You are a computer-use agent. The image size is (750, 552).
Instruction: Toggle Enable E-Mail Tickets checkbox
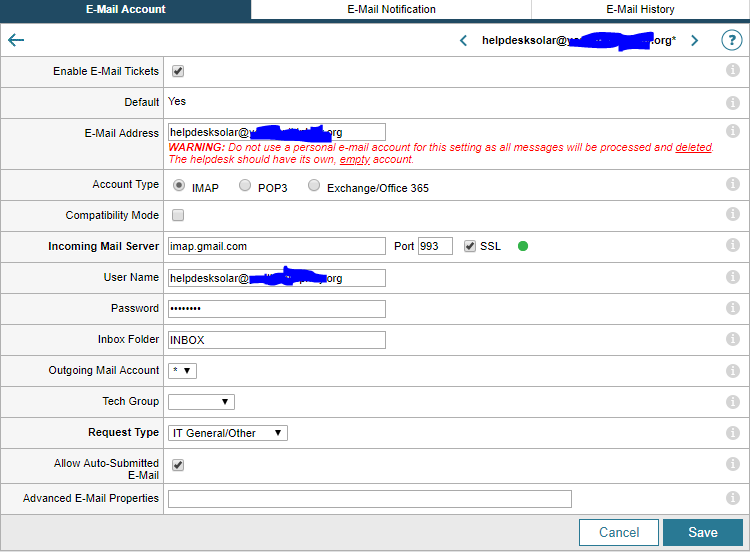click(178, 71)
